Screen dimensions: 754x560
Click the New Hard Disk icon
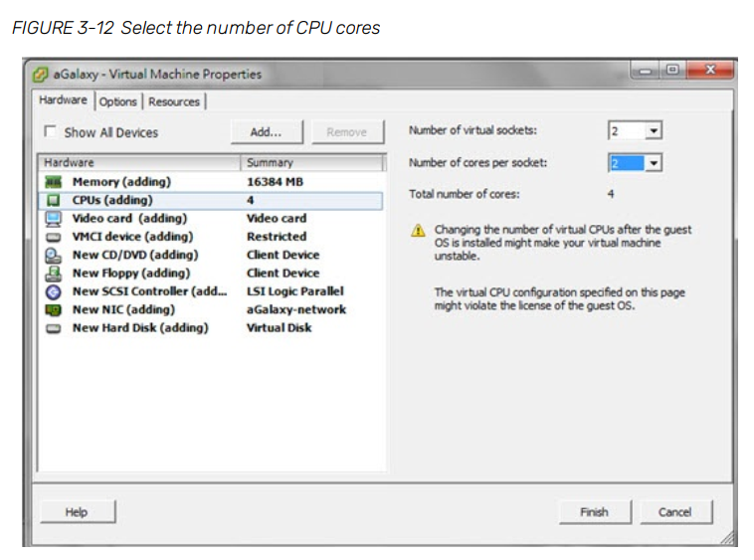pos(54,327)
